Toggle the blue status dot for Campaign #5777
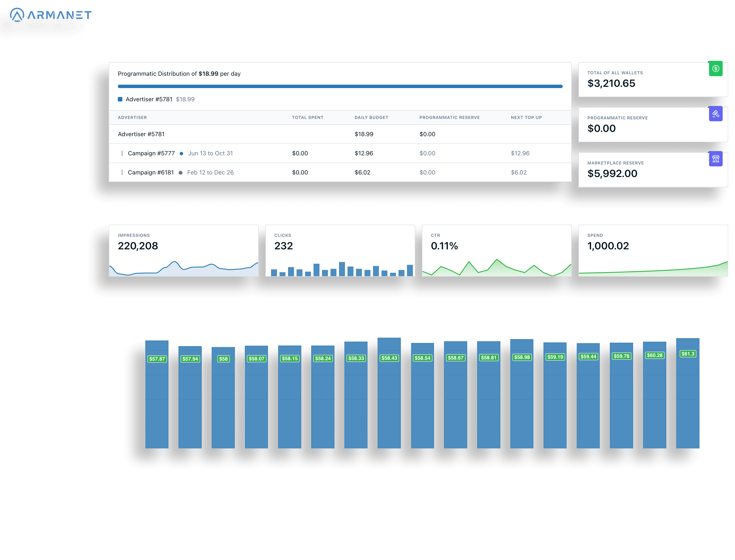This screenshot has width=735, height=560. 181,153
